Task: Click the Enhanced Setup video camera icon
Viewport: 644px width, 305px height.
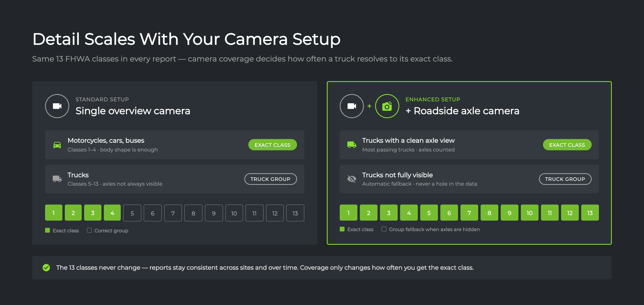Action: tap(352, 106)
